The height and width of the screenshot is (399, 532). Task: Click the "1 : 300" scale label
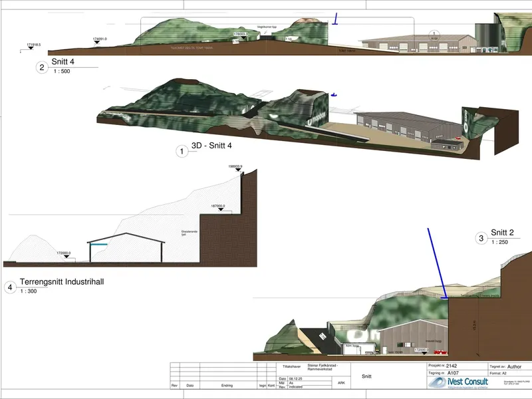[29, 291]
